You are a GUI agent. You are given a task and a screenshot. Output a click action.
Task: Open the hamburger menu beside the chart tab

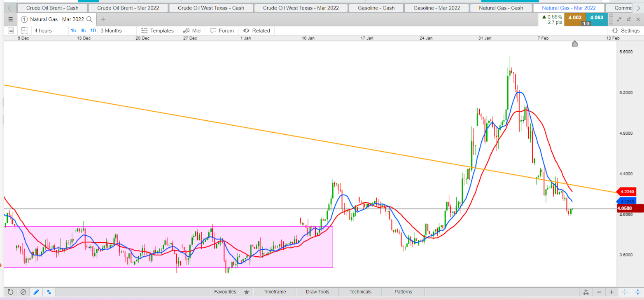click(10, 19)
